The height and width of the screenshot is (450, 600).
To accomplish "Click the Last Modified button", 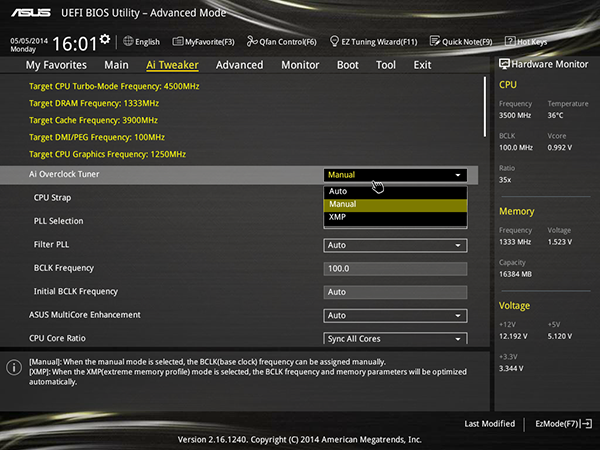I will coord(490,424).
